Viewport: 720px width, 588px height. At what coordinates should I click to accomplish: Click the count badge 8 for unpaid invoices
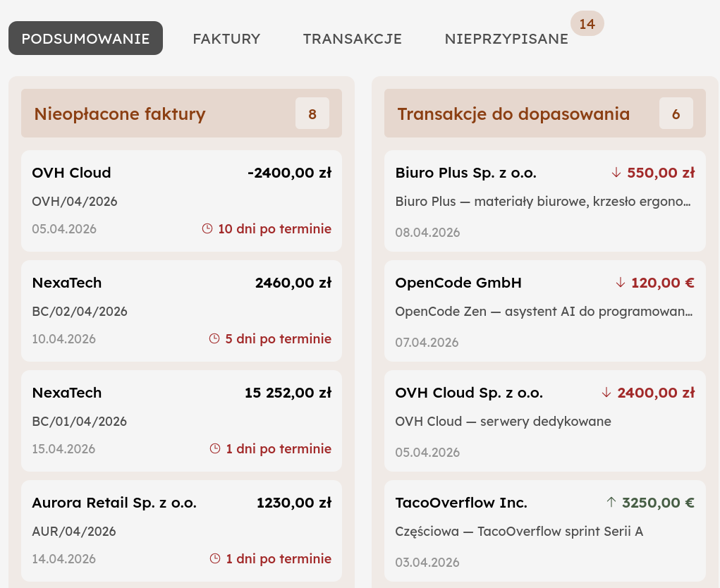(x=312, y=114)
